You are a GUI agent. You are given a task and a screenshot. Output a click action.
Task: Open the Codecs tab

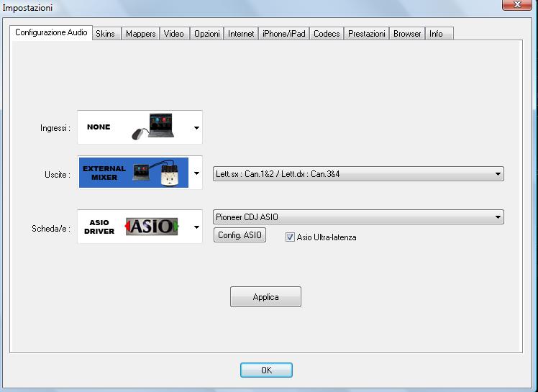[x=327, y=34]
